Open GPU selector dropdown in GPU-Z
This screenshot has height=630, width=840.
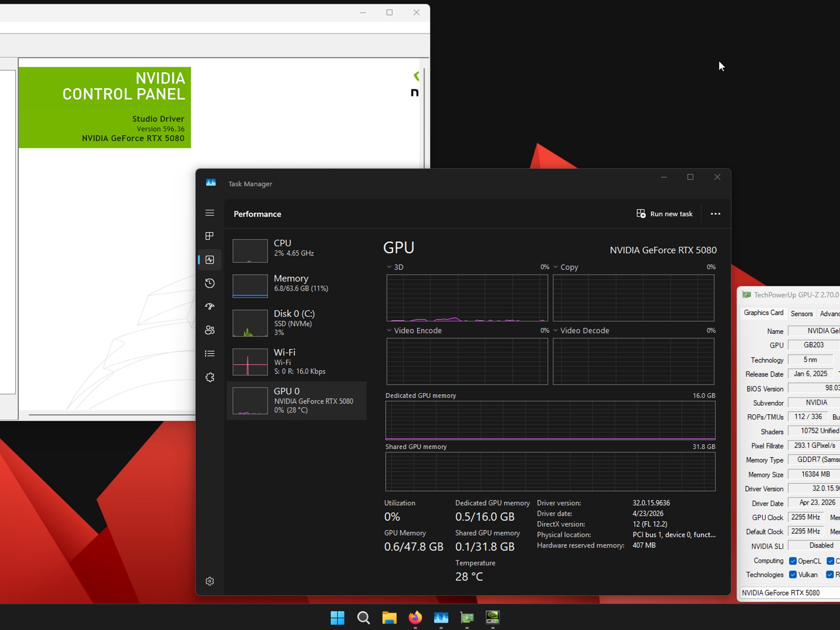tap(790, 593)
